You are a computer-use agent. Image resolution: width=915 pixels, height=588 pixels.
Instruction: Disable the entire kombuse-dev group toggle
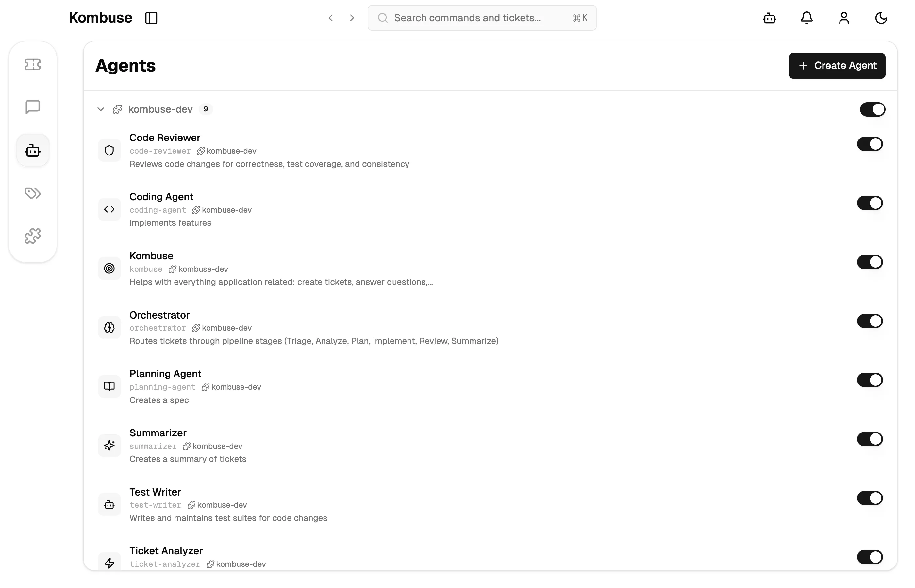(872, 109)
